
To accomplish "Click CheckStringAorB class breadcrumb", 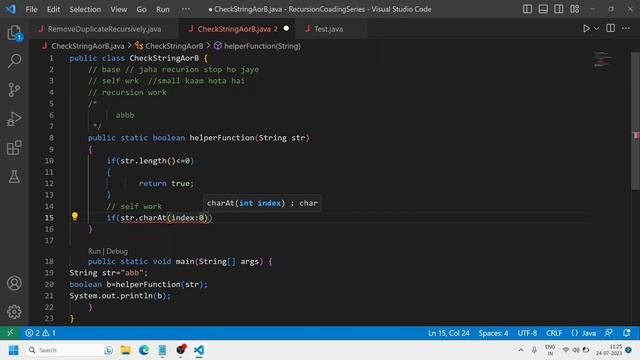I will [x=174, y=46].
